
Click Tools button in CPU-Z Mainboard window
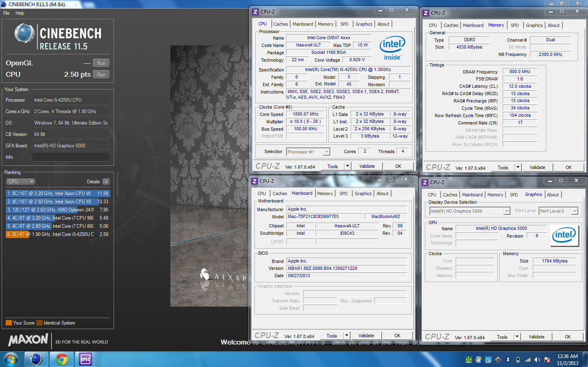[332, 336]
